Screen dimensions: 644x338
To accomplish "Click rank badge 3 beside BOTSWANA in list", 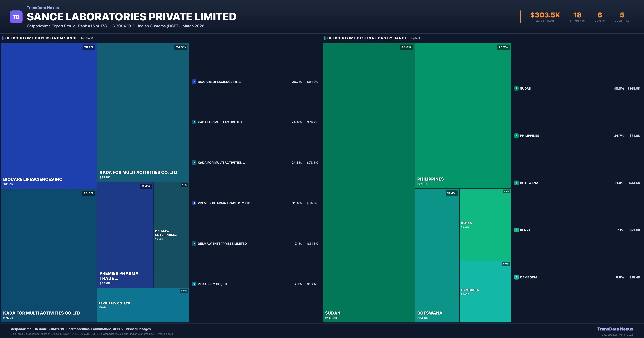I will [516, 183].
